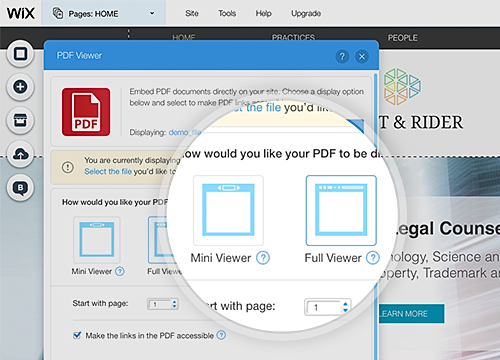Click help icon beside PDF accessible option
Image resolution: width=500 pixels, height=360 pixels.
coord(221,335)
